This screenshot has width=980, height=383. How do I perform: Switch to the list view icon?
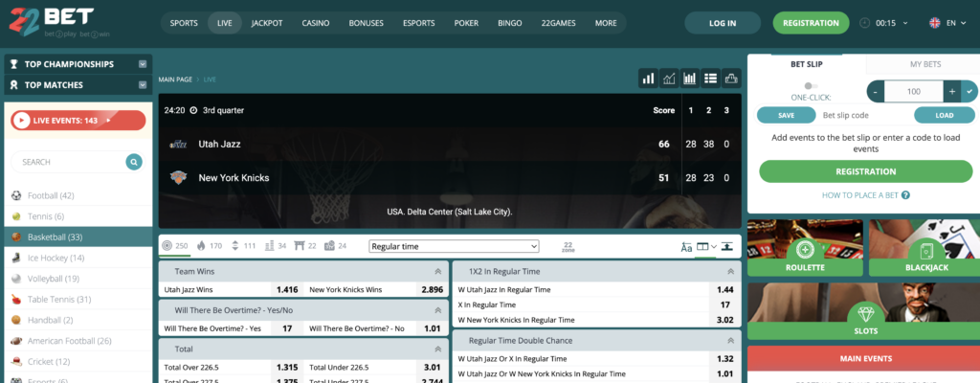711,79
